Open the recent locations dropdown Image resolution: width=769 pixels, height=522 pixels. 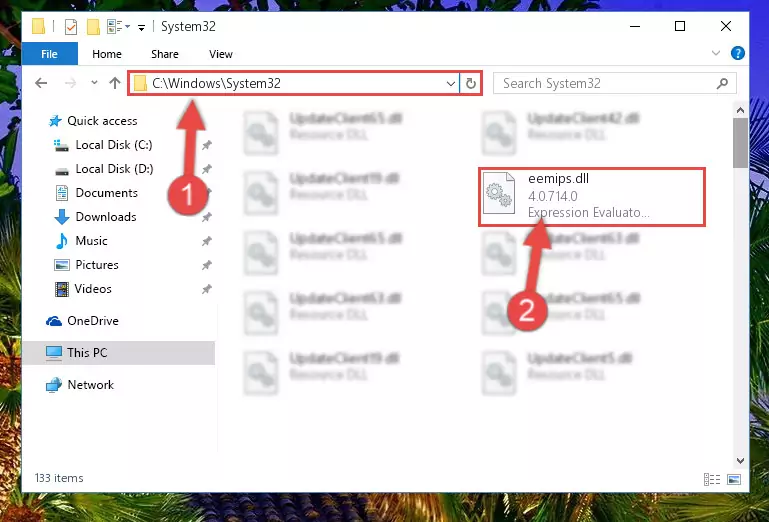coord(94,83)
